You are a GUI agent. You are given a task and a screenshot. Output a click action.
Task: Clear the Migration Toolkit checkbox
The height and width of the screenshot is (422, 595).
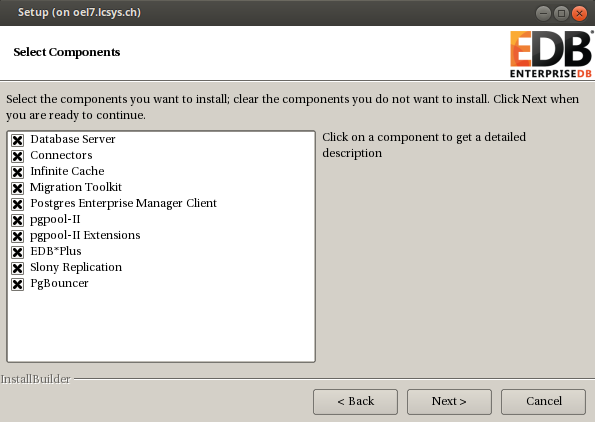(x=17, y=188)
